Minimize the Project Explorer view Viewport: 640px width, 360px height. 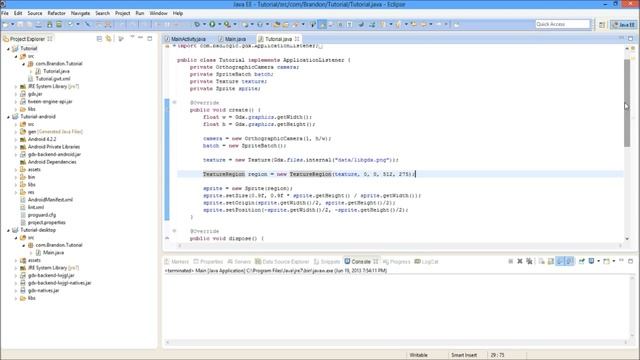[x=140, y=38]
